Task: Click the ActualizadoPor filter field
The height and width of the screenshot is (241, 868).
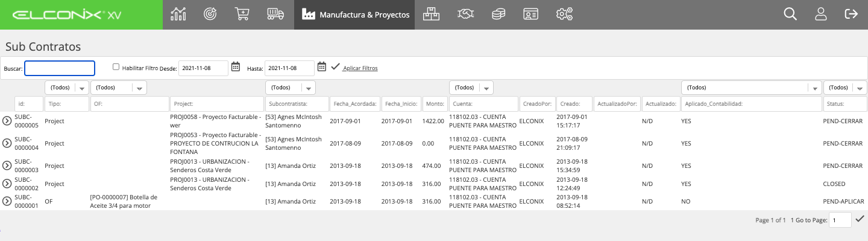Action: 617,104
